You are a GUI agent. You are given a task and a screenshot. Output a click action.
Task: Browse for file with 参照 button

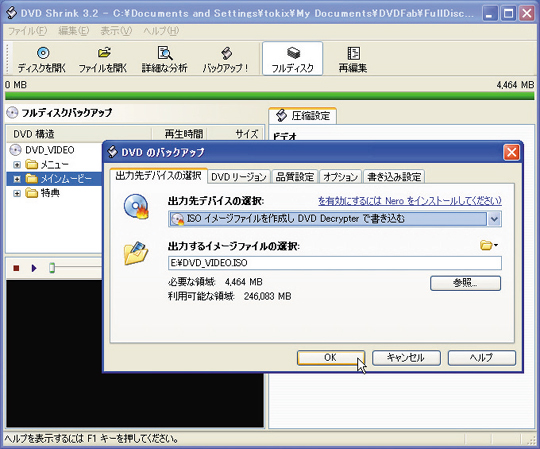click(465, 283)
